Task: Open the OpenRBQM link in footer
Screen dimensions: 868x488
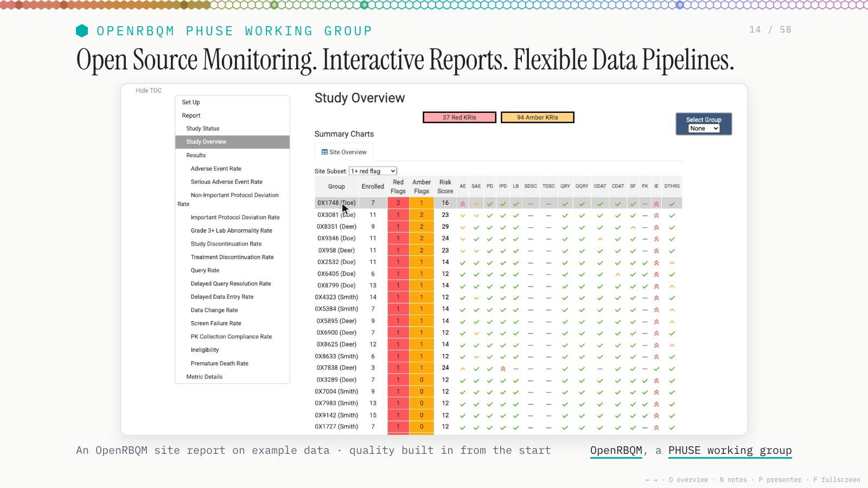Action: point(616,451)
